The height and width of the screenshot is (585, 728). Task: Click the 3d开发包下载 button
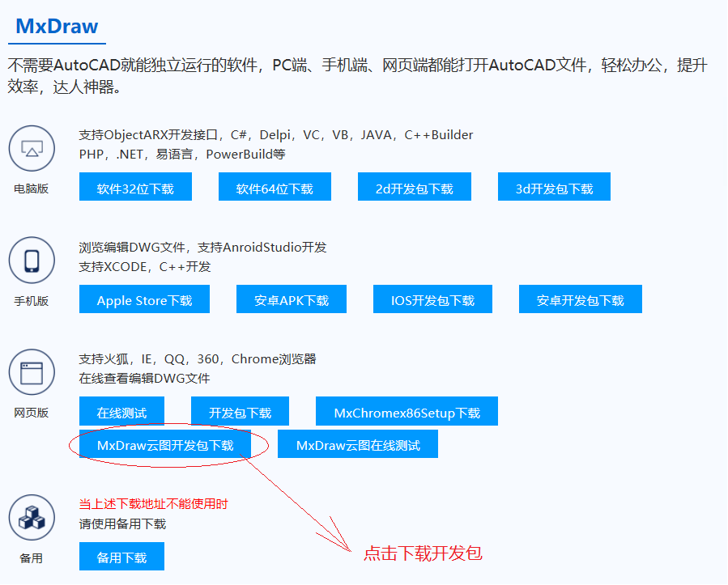point(555,187)
